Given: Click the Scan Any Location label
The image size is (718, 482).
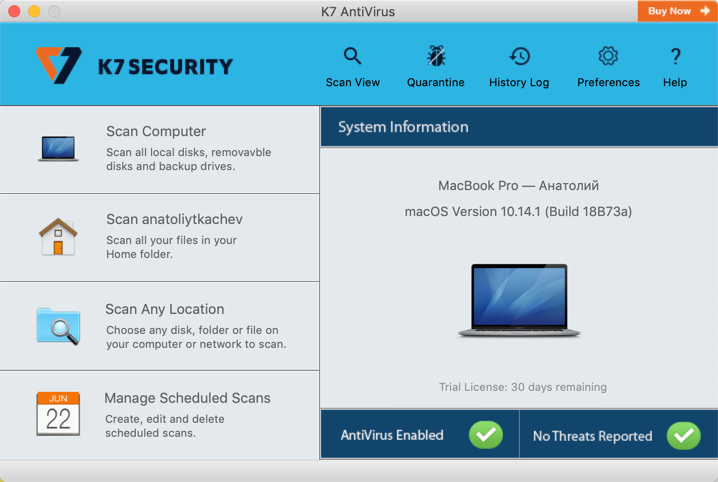Looking at the screenshot, I should [x=164, y=309].
